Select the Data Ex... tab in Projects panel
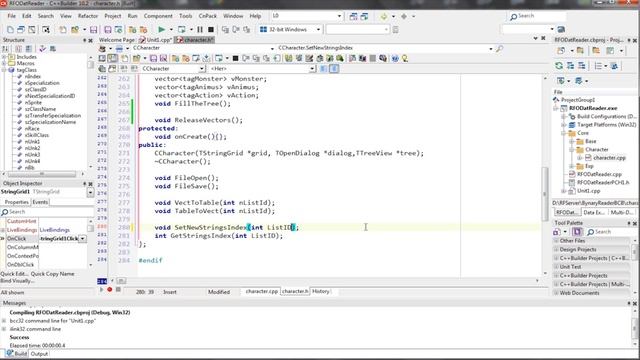The image size is (640, 360). click(593, 212)
